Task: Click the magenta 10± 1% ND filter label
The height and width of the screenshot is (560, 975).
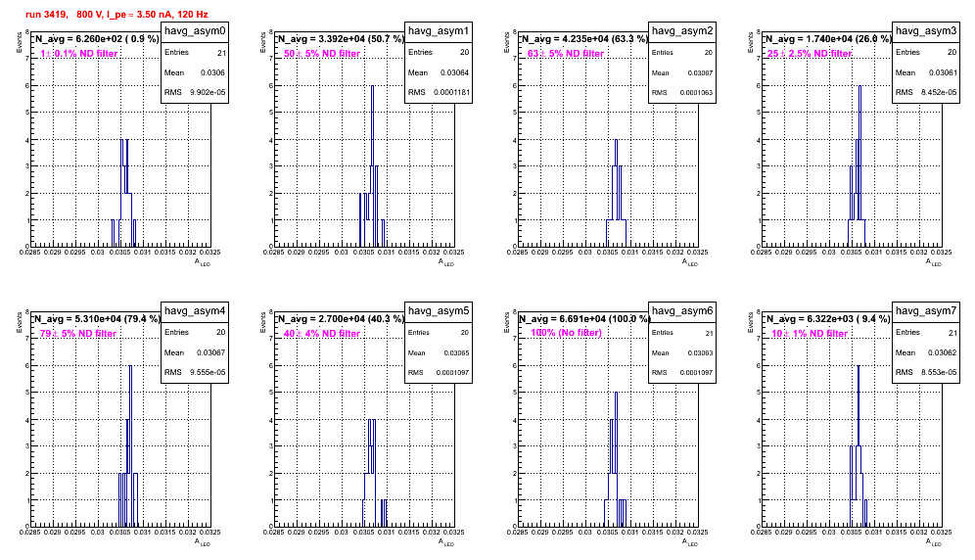Action: pos(810,334)
